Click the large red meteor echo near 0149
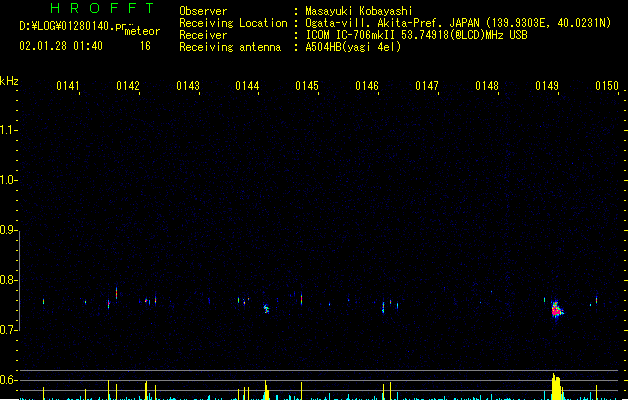629x400 pixels. coord(556,310)
